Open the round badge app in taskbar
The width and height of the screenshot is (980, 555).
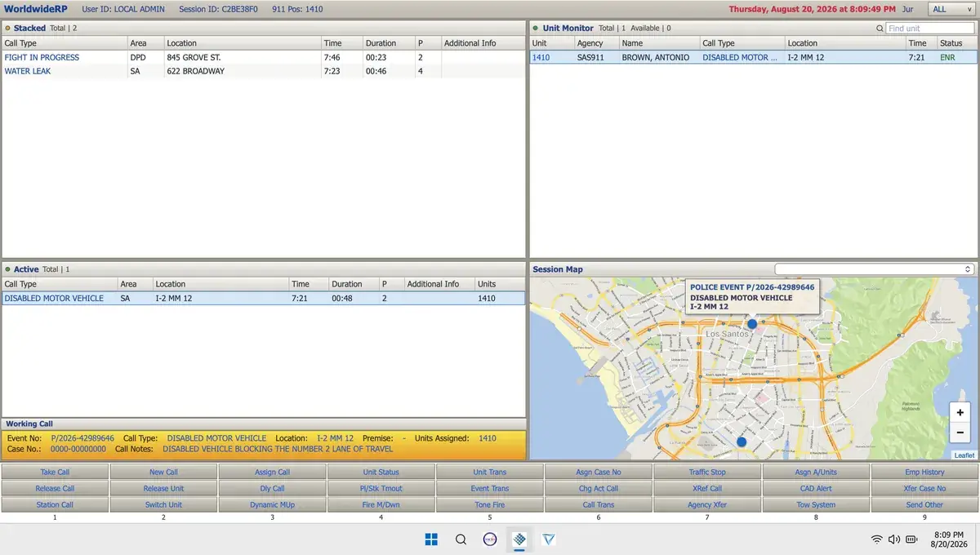click(x=490, y=539)
